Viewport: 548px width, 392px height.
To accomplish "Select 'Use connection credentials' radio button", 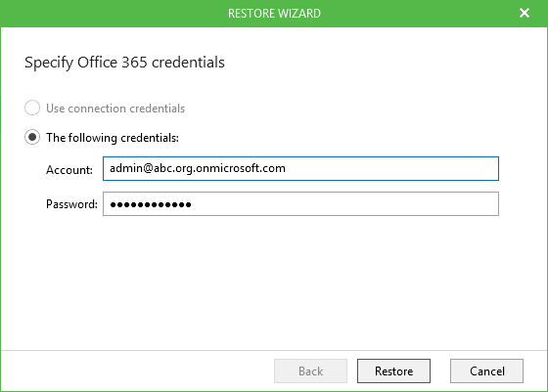I will pyautogui.click(x=32, y=108).
